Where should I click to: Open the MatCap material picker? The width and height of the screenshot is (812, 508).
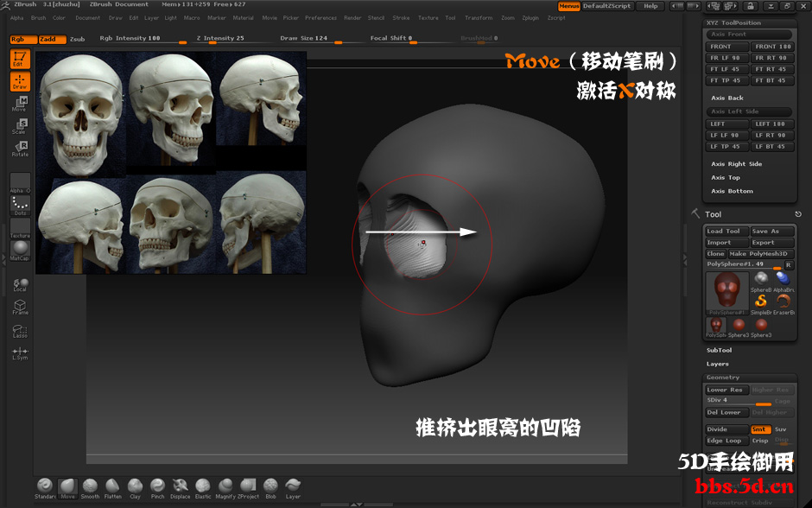tap(20, 251)
